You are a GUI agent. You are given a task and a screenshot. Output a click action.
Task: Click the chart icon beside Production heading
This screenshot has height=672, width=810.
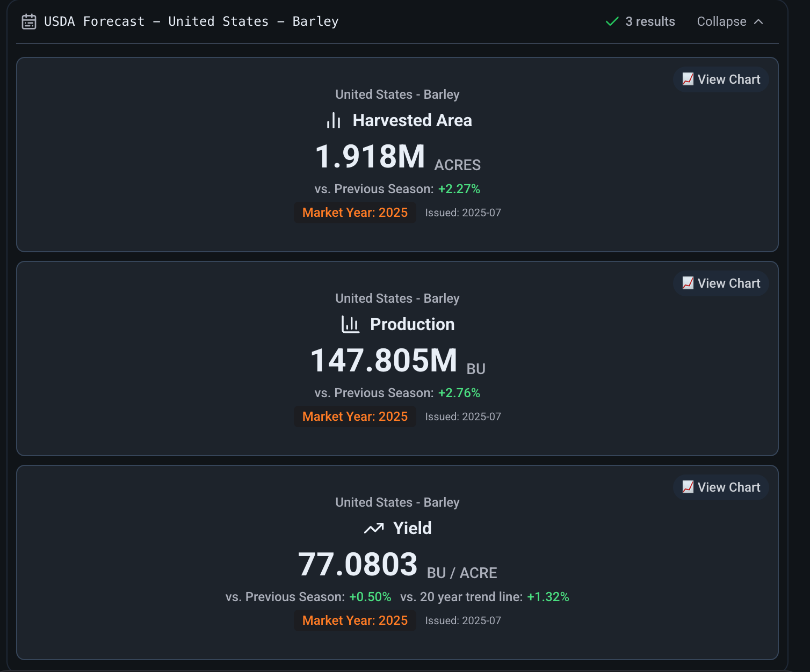coord(350,324)
